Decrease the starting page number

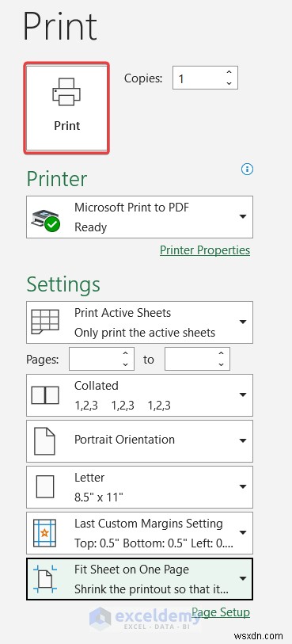(126, 364)
